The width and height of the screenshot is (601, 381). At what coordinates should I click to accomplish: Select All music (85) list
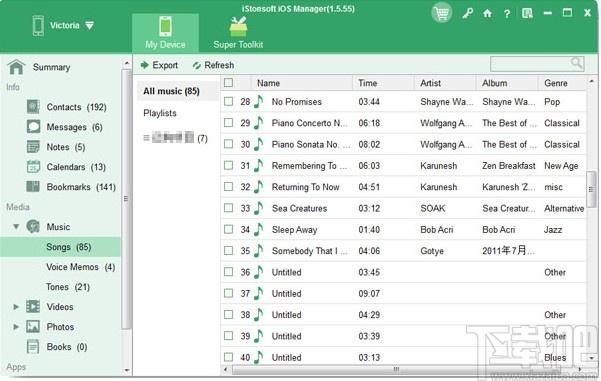pos(178,91)
